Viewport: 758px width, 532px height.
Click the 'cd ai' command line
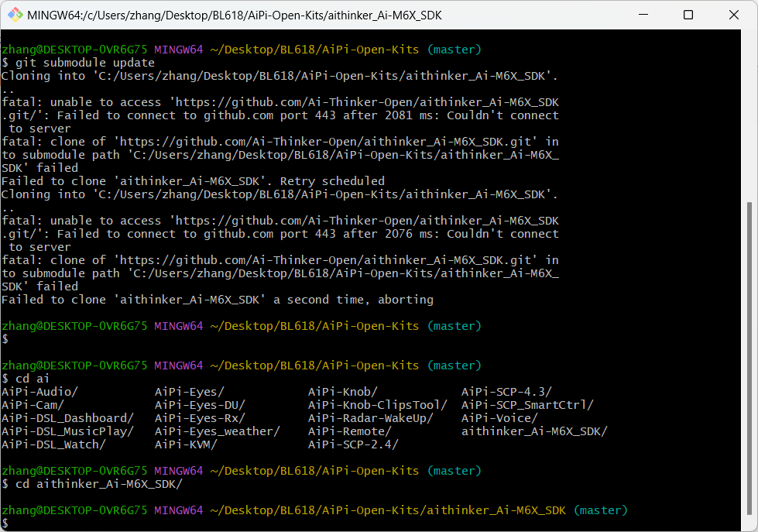26,379
